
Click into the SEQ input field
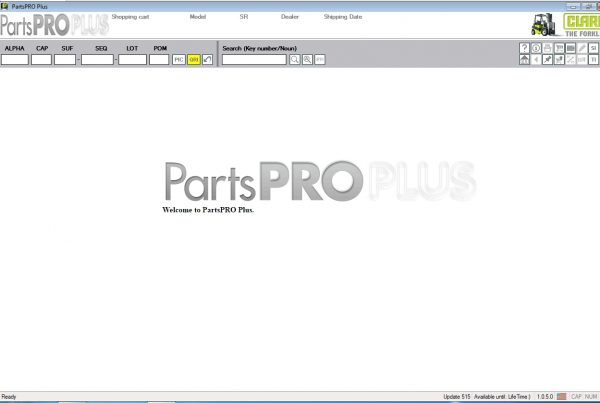tap(97, 60)
